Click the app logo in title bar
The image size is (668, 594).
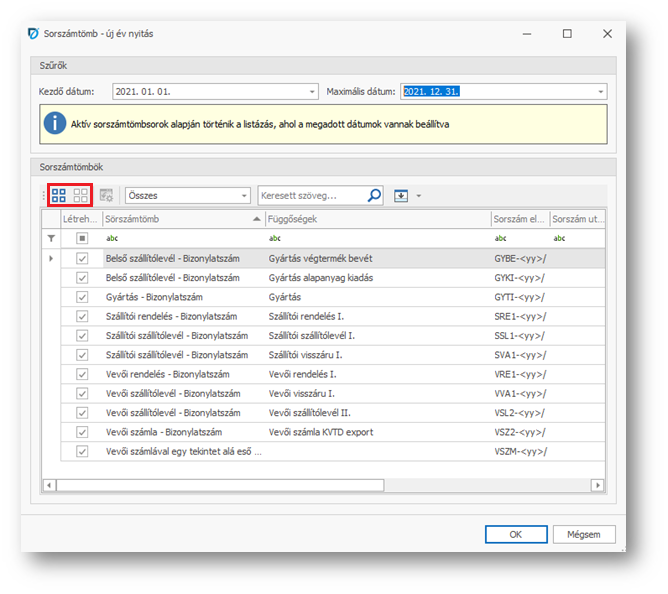(33, 33)
